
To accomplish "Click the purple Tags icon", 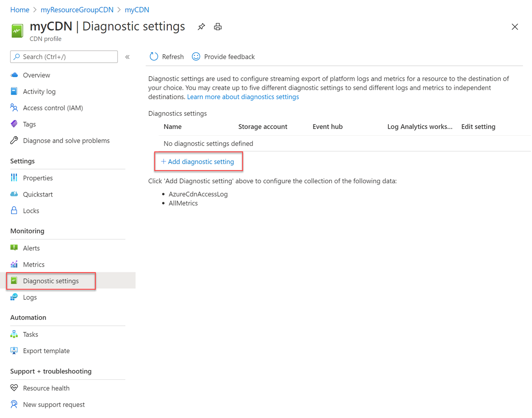I will tap(14, 124).
